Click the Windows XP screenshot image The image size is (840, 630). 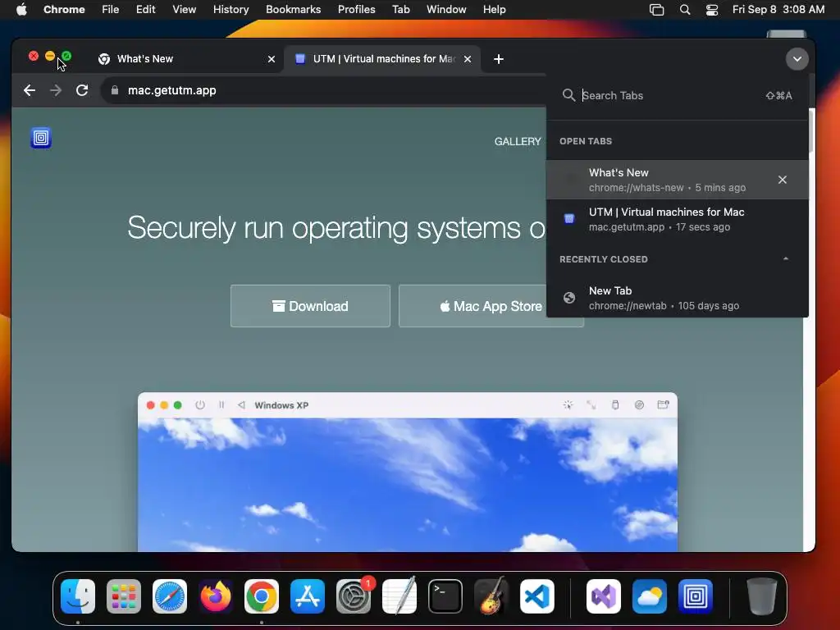[408, 472]
